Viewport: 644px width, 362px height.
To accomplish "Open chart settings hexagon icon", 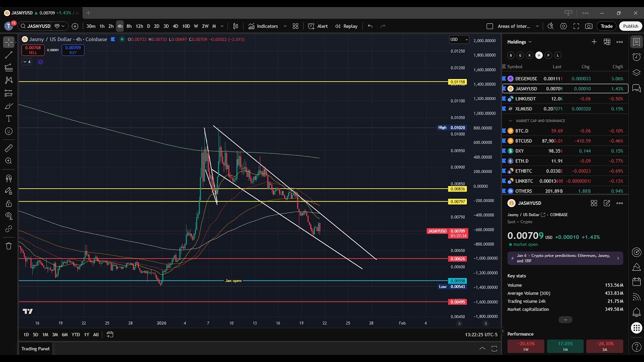I will (x=563, y=26).
